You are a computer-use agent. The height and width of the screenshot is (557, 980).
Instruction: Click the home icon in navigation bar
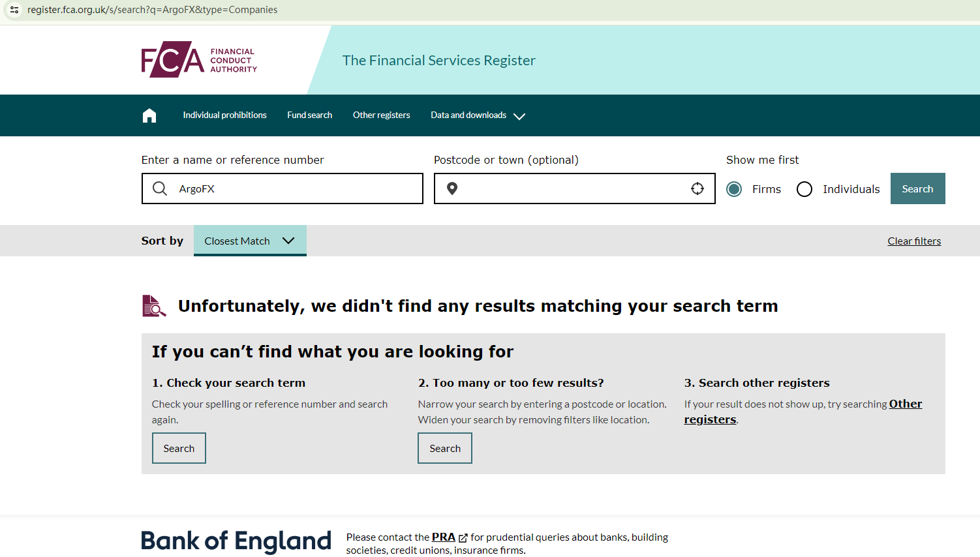tap(149, 115)
